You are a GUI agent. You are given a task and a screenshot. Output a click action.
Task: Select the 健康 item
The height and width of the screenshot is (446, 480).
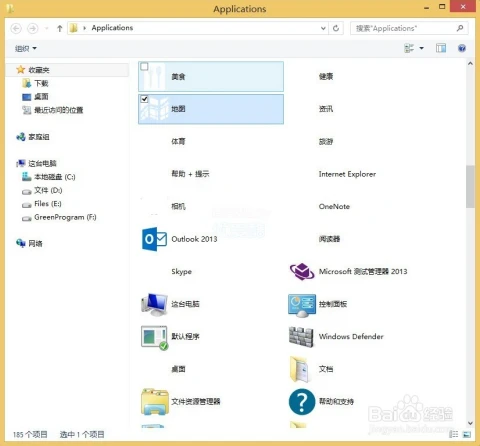coord(326,76)
